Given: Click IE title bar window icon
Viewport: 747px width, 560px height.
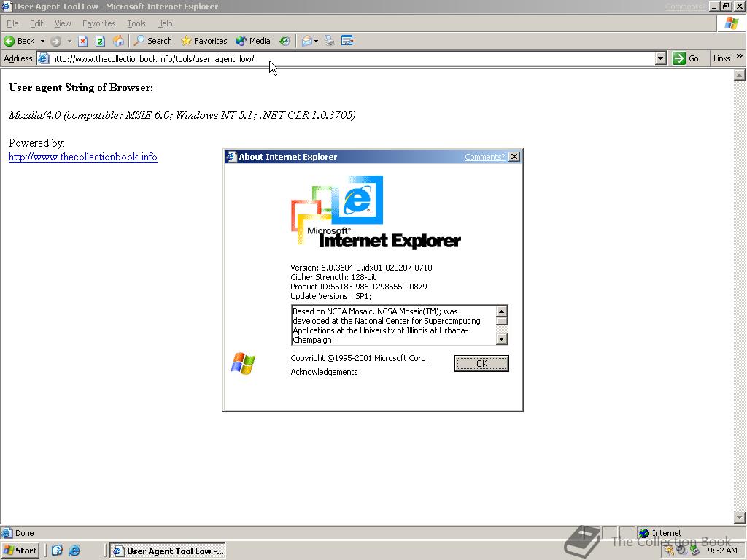Looking at the screenshot, I should pos(7,7).
